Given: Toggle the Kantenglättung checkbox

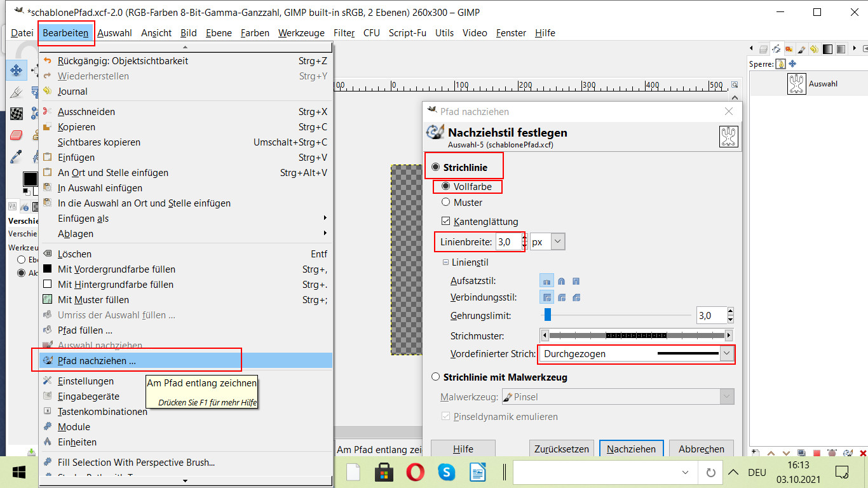Looking at the screenshot, I should click(480, 222).
